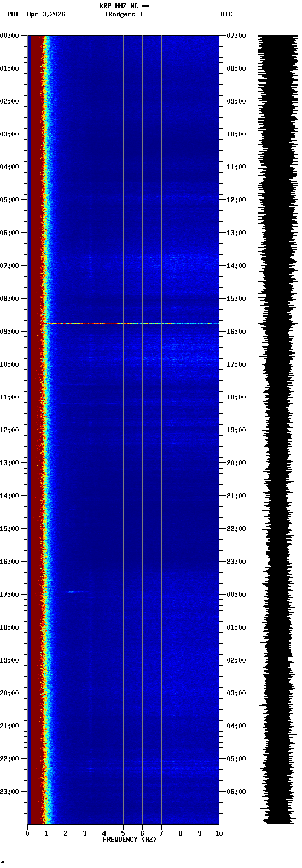Click the frequency axis value 5
The height and width of the screenshot is (868, 302).
[123, 833]
